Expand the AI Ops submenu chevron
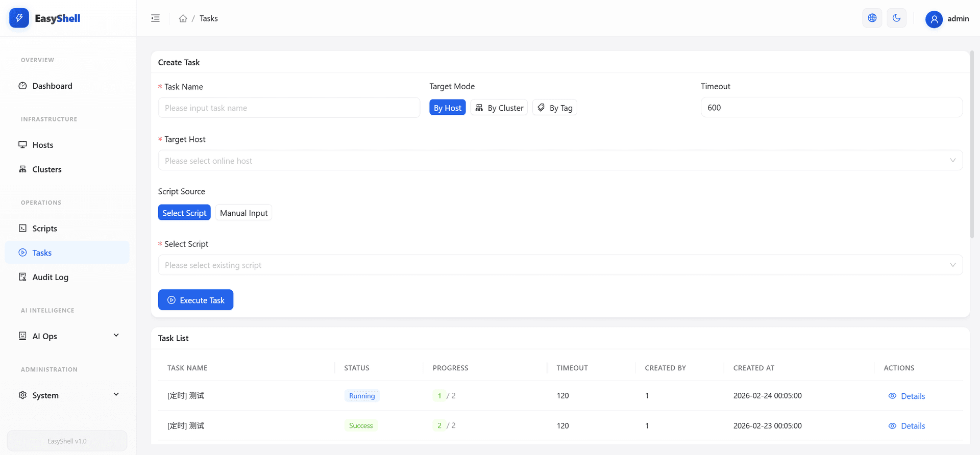This screenshot has height=455, width=980. coord(116,336)
